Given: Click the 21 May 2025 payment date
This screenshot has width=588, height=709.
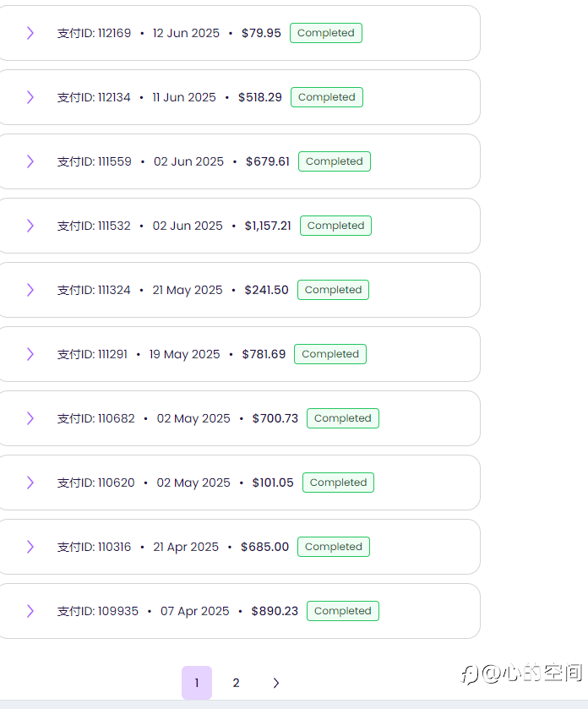Looking at the screenshot, I should [x=188, y=290].
